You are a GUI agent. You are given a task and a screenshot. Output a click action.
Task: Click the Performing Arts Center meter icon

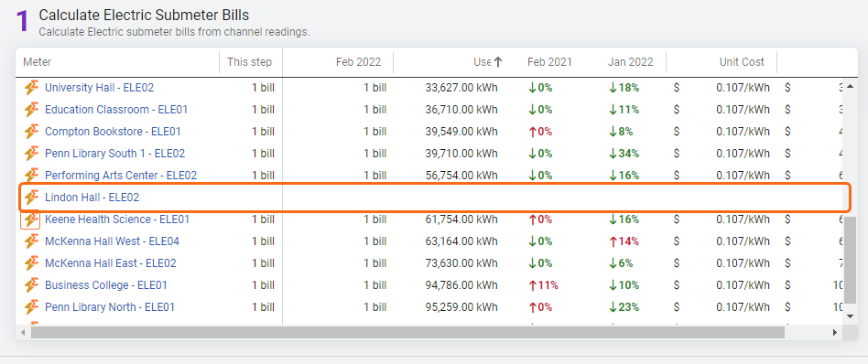tap(31, 176)
